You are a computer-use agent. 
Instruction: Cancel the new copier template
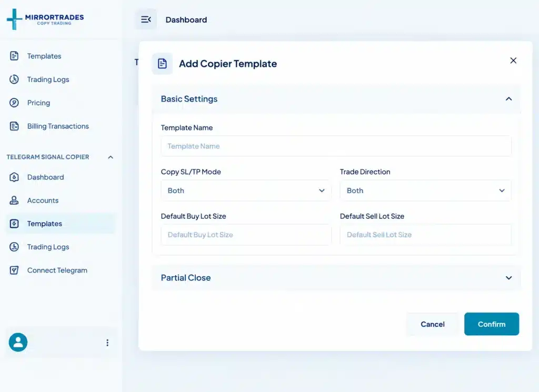pyautogui.click(x=433, y=324)
